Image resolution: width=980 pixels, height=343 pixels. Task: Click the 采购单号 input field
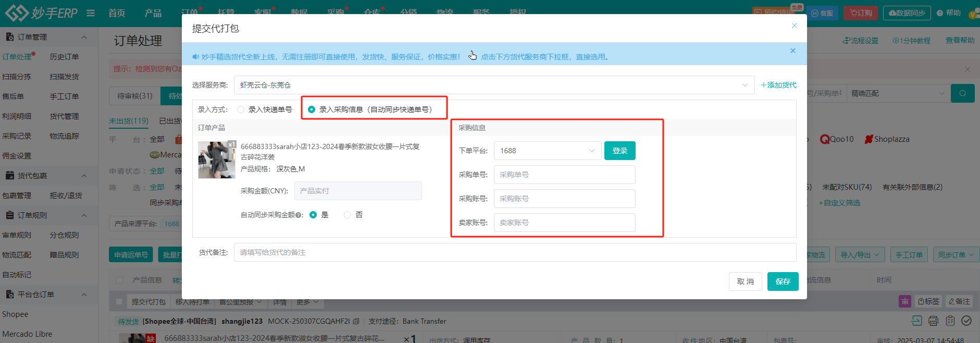564,175
